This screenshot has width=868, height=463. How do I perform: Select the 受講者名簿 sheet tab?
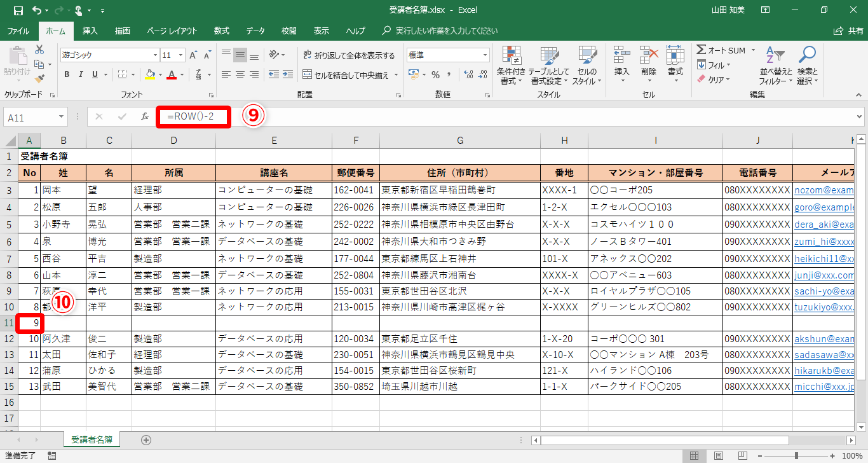click(x=92, y=439)
